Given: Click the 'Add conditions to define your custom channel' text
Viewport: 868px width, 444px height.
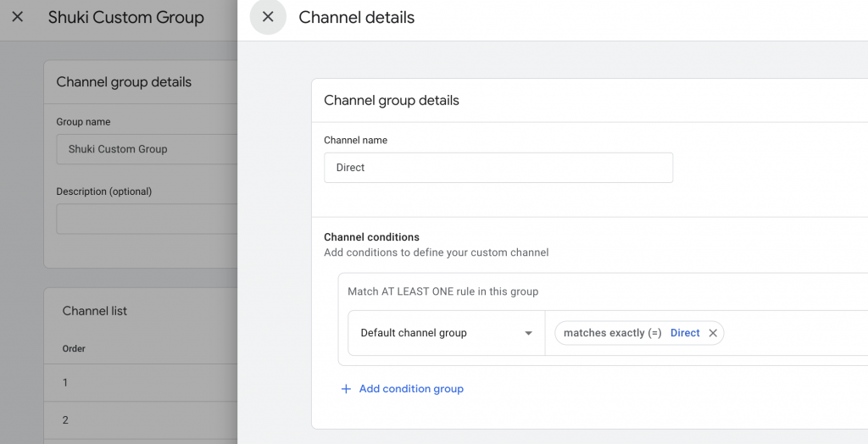Looking at the screenshot, I should tap(437, 253).
